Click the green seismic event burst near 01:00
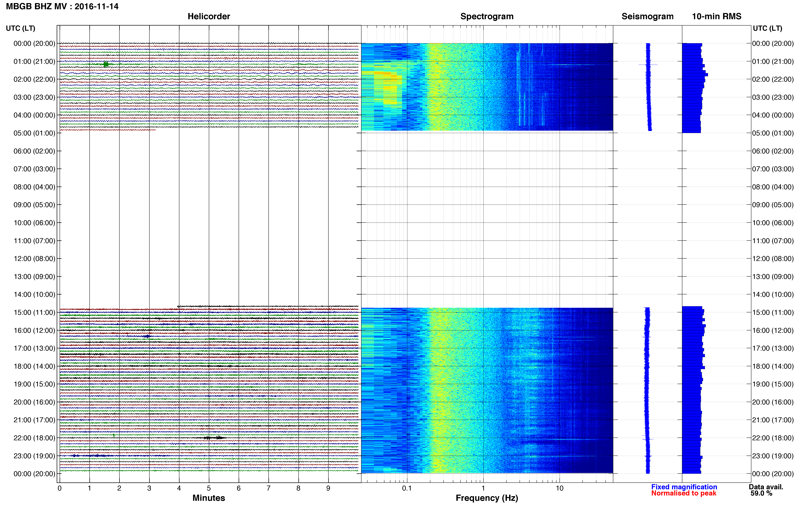The width and height of the screenshot is (812, 508). coord(106,64)
